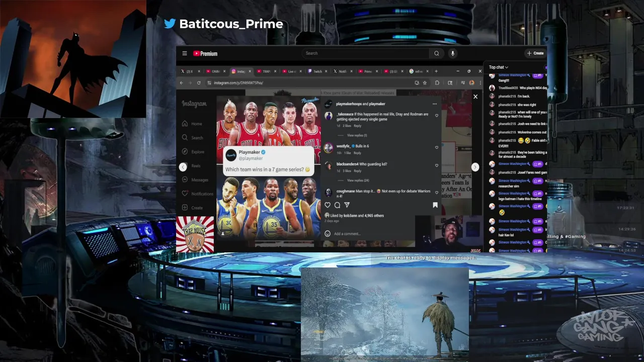Click the post comment bubble icon
The height and width of the screenshot is (362, 644).
(337, 205)
